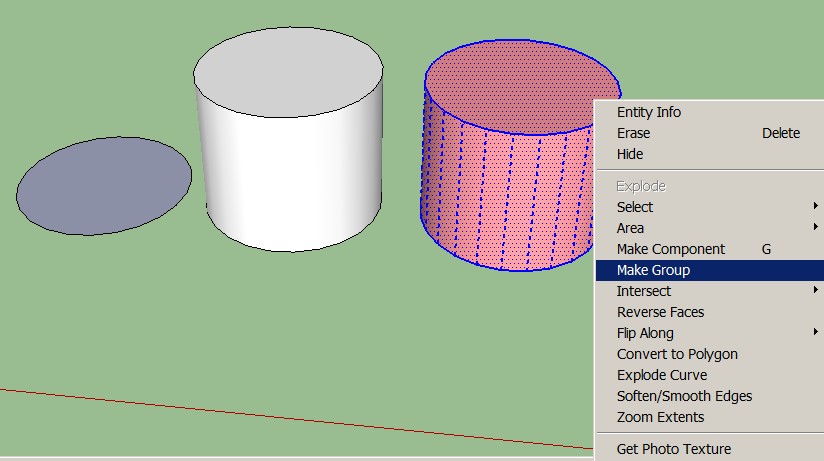Click the white cylinder's curved side
Screen dimensions: 824x461
pyautogui.click(x=290, y=190)
